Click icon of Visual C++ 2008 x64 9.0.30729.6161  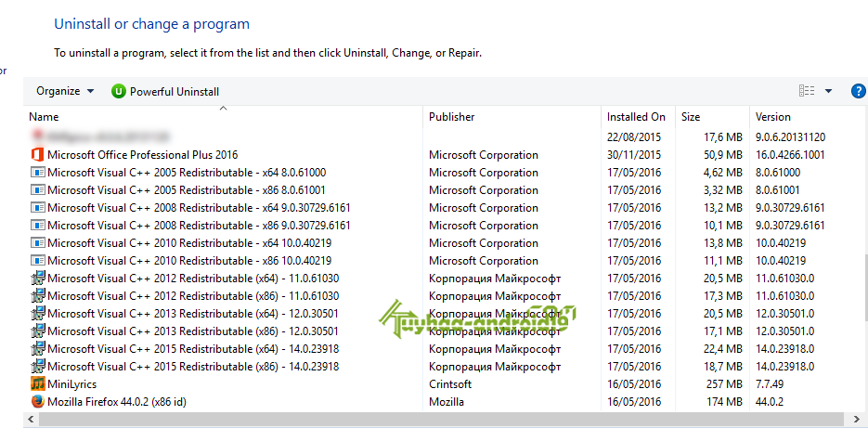[38, 208]
